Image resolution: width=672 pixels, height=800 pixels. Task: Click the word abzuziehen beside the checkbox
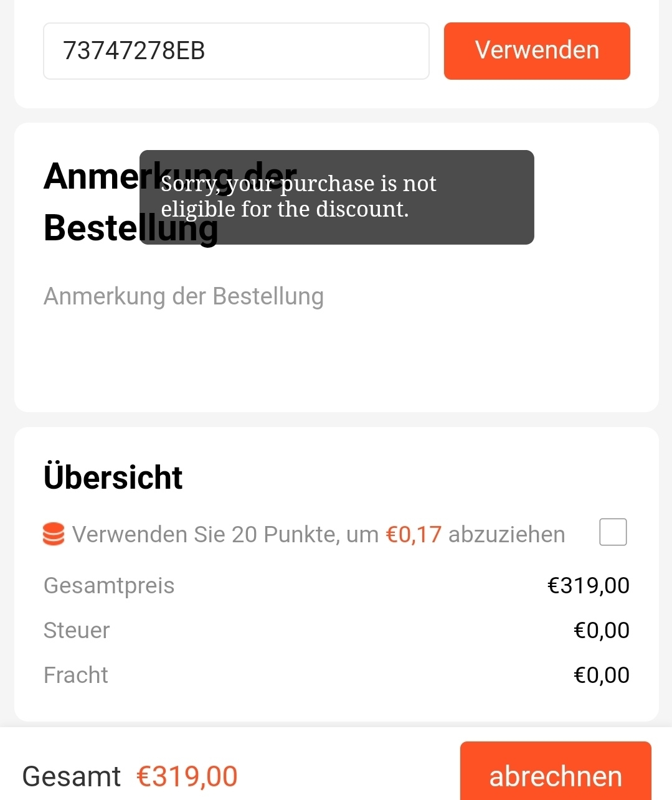point(507,534)
